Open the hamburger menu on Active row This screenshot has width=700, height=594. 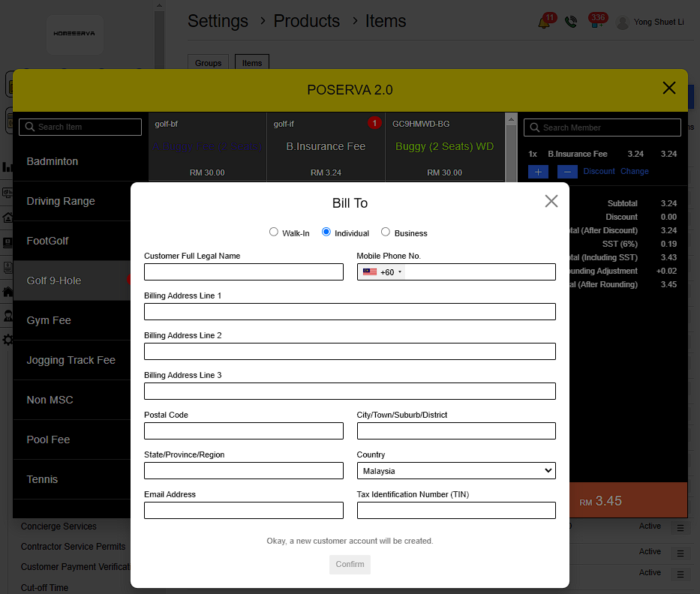(x=680, y=529)
